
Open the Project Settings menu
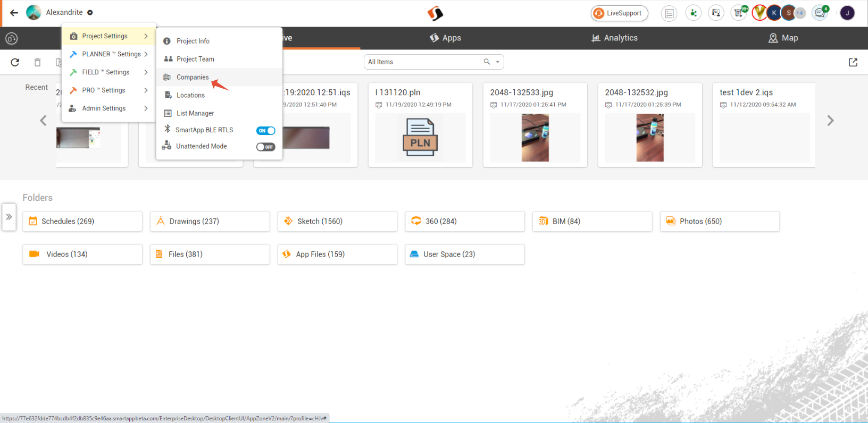pyautogui.click(x=109, y=36)
